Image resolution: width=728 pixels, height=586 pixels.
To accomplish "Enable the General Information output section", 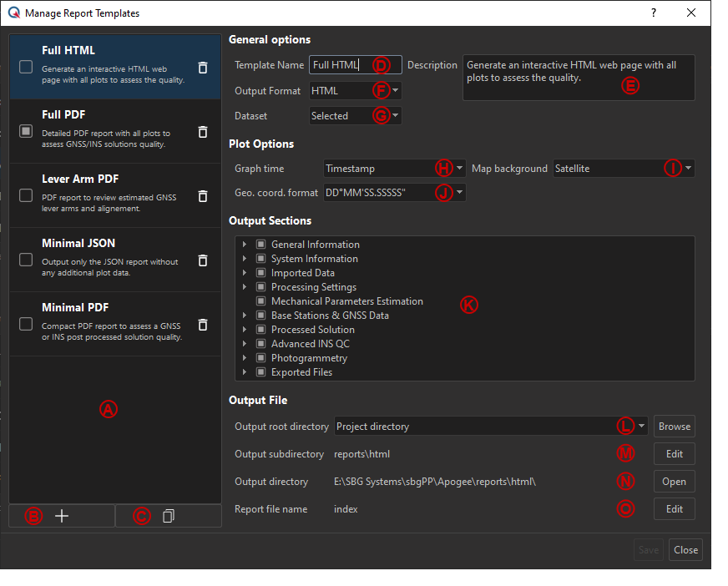I will click(260, 244).
